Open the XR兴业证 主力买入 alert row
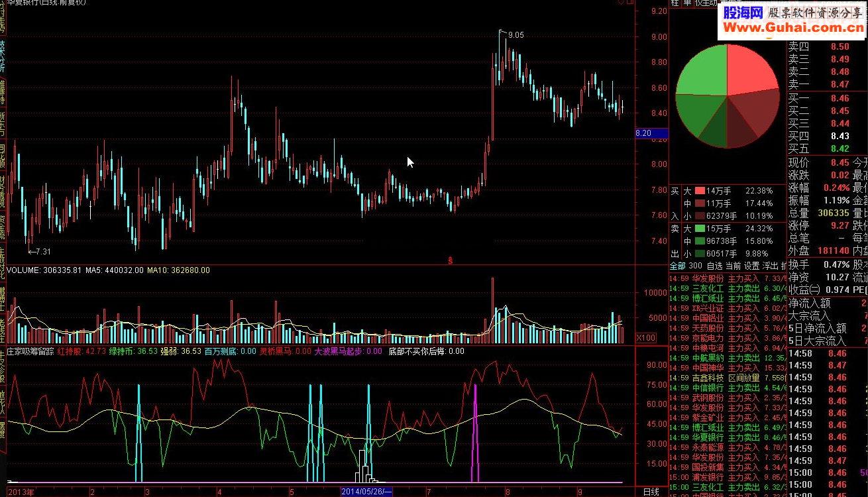 coord(728,308)
